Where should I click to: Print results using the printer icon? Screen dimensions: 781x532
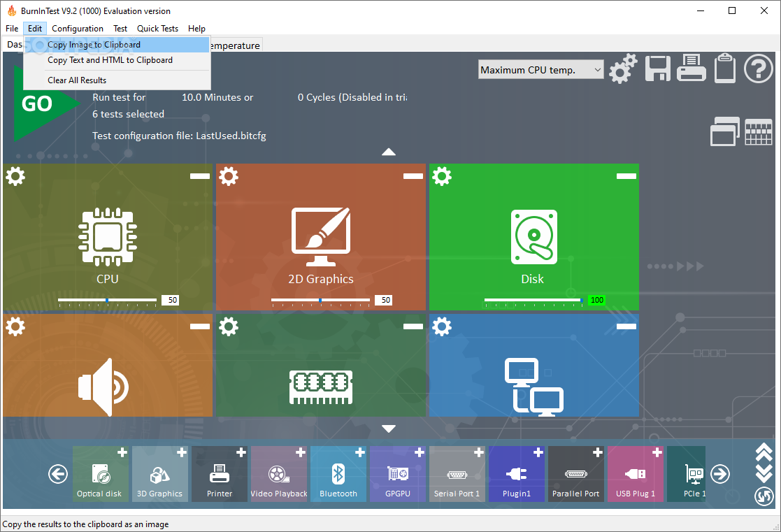click(692, 69)
